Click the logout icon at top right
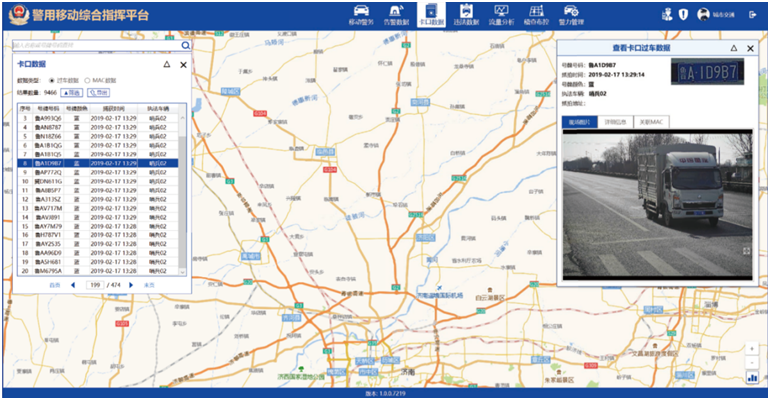The image size is (770, 400). point(752,15)
